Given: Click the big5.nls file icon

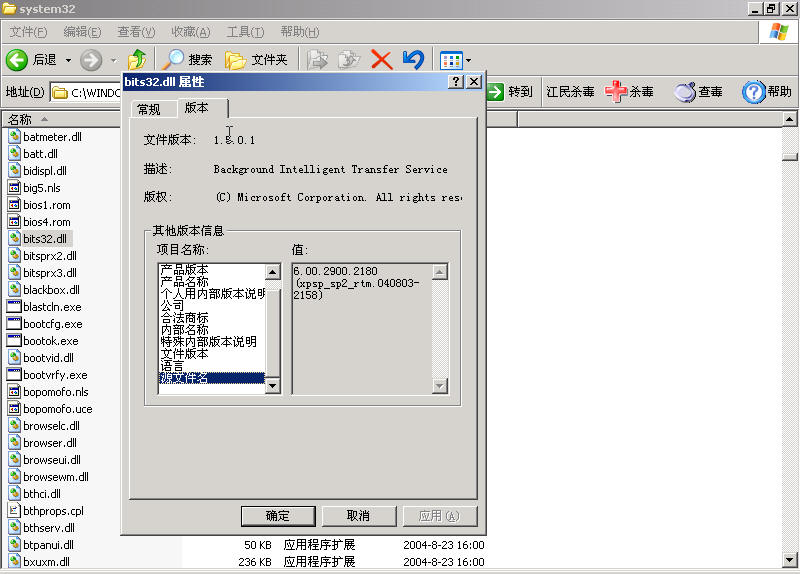Looking at the screenshot, I should pos(14,187).
